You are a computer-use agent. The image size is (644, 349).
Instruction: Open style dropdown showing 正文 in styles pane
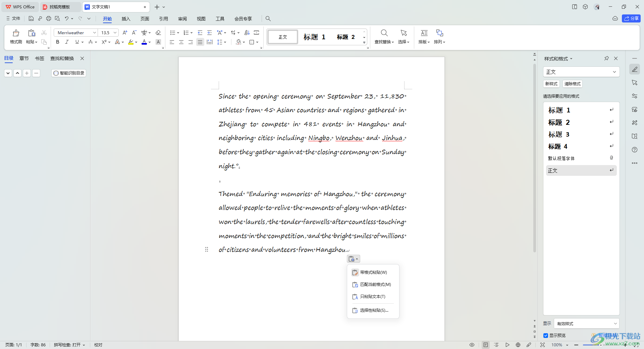click(x=581, y=72)
